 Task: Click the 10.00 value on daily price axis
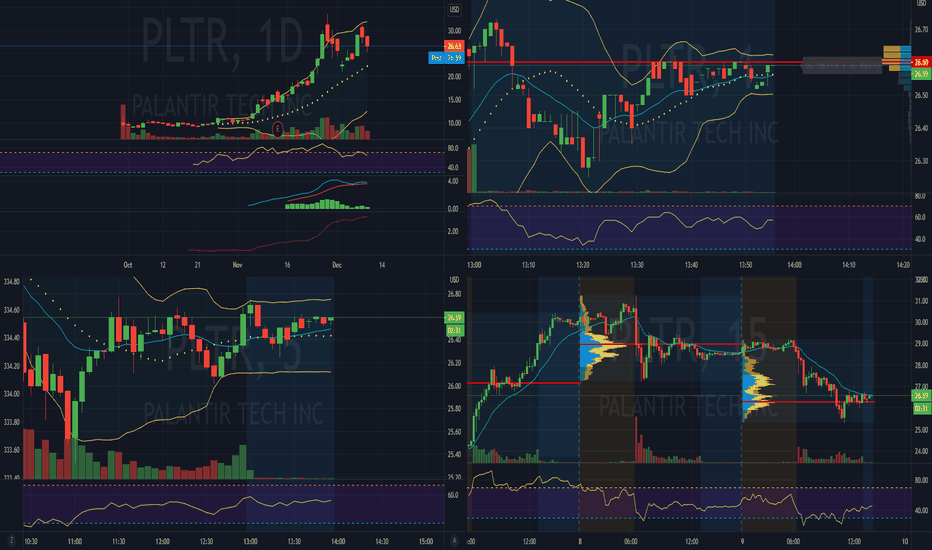point(454,123)
